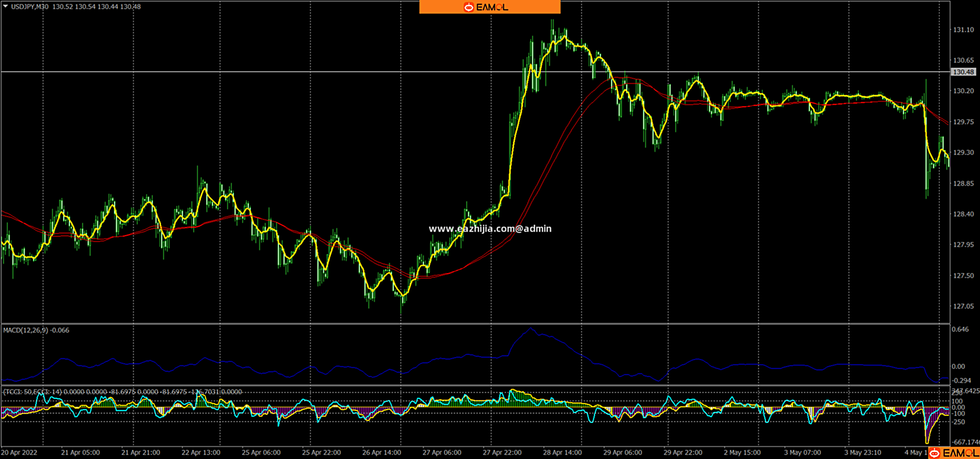Click the USDJPY,M30 chart title
Viewport: 980px width, 459px height.
(x=30, y=7)
